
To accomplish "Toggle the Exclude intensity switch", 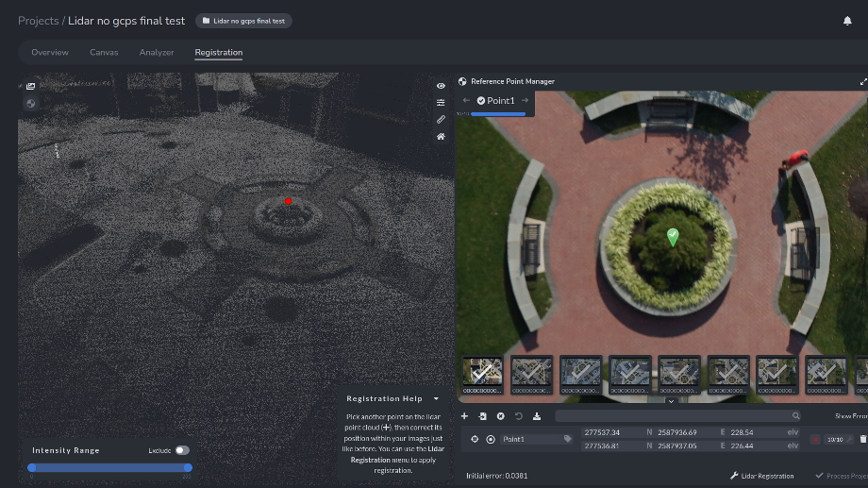I will coord(182,450).
